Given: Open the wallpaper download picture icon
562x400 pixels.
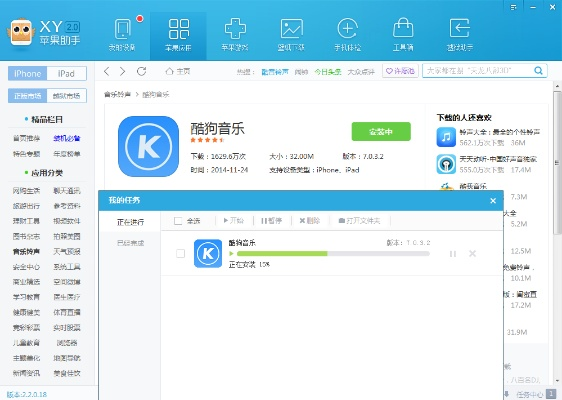Looking at the screenshot, I should 291,29.
